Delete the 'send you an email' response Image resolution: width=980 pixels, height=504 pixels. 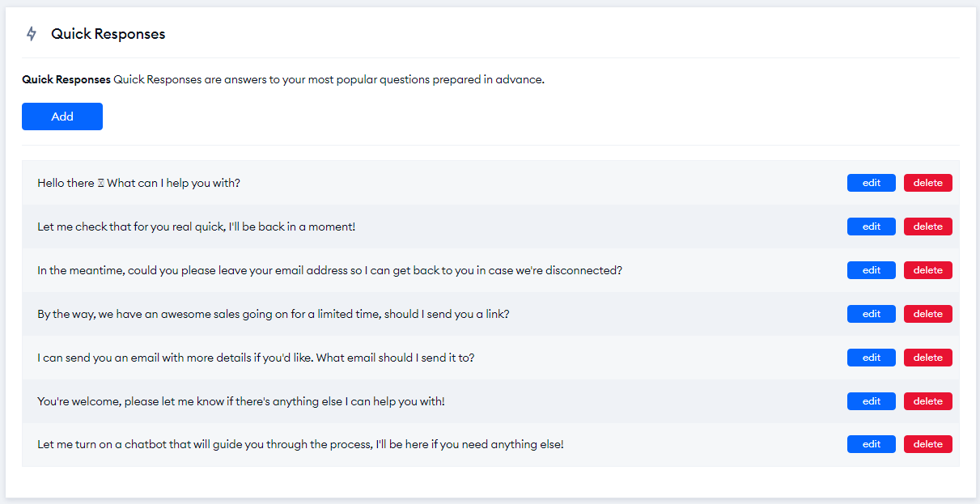[x=927, y=358]
